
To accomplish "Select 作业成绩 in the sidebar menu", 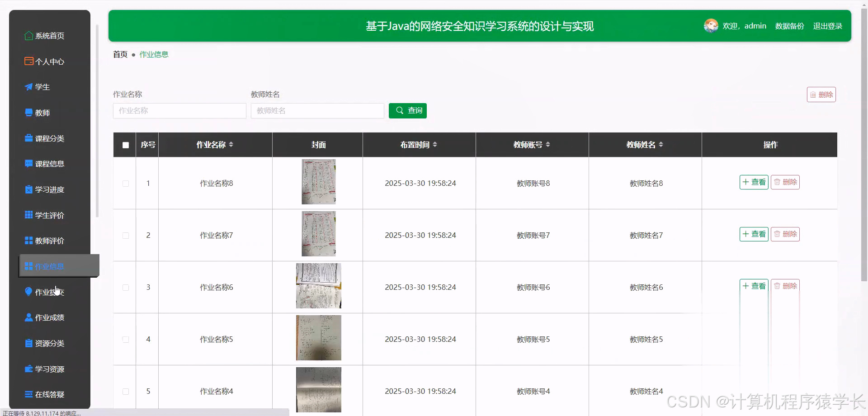I will (x=50, y=317).
